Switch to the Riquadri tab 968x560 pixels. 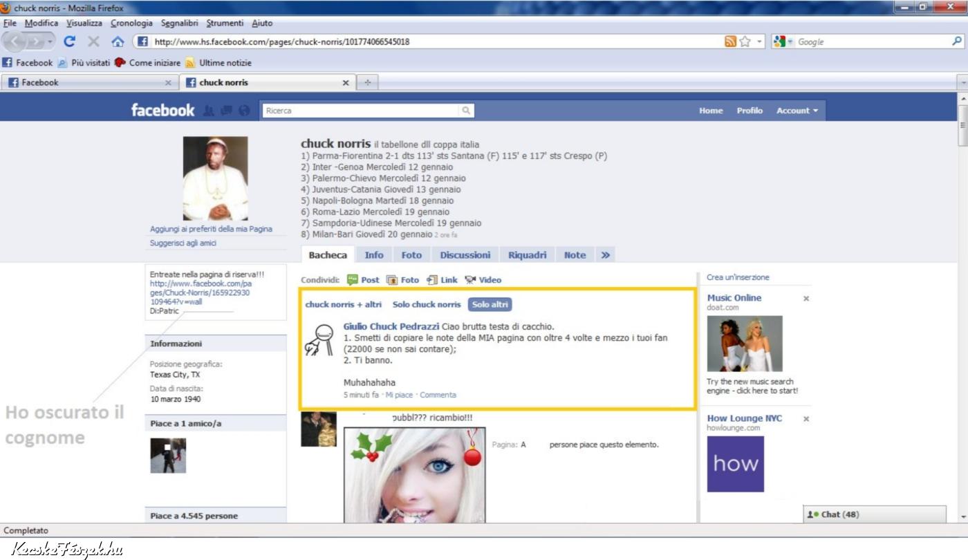click(528, 255)
